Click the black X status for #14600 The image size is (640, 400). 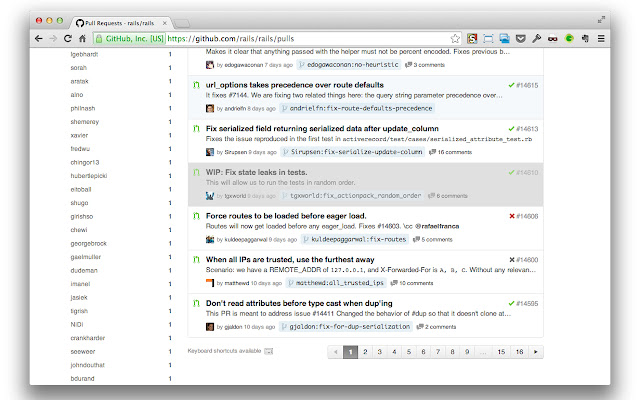pyautogui.click(x=511, y=260)
